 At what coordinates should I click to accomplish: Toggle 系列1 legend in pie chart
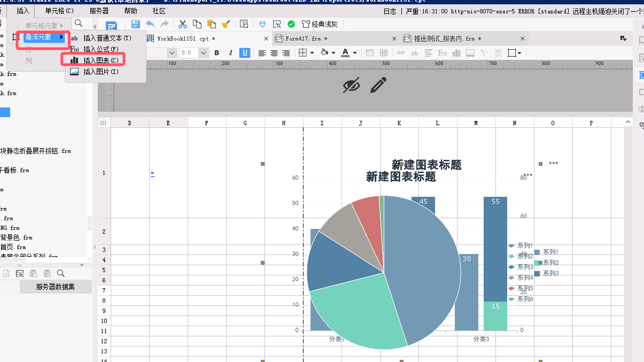(521, 245)
